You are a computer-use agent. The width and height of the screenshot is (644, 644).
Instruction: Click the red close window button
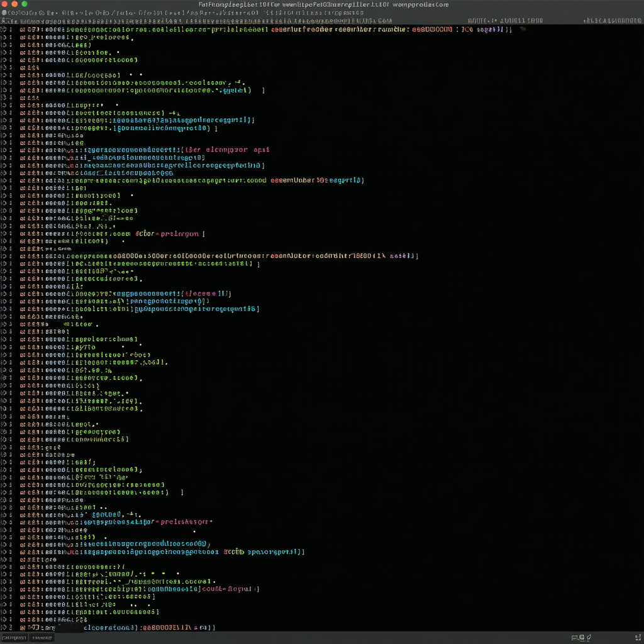point(5,4)
